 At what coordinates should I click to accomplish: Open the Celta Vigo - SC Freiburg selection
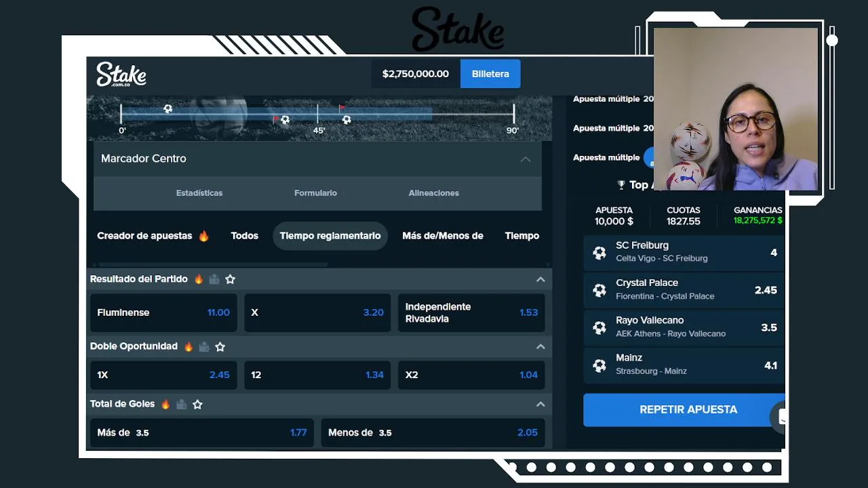click(684, 253)
